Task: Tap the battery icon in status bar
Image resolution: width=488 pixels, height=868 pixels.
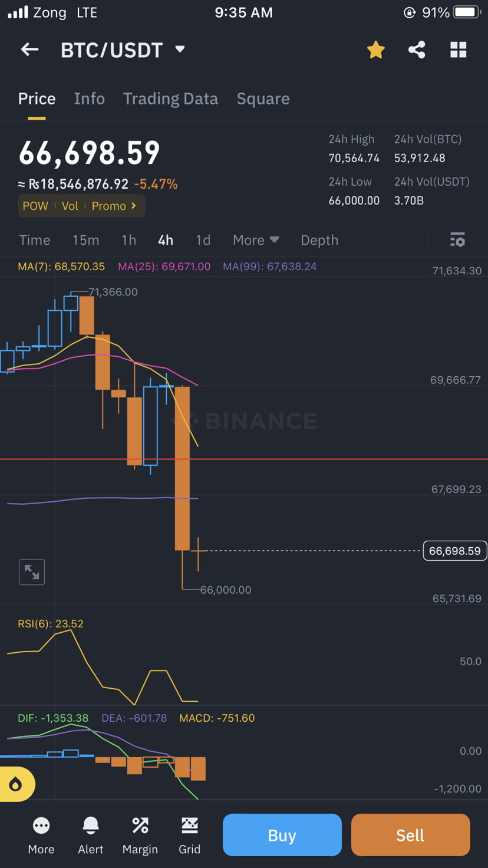Action: (468, 12)
